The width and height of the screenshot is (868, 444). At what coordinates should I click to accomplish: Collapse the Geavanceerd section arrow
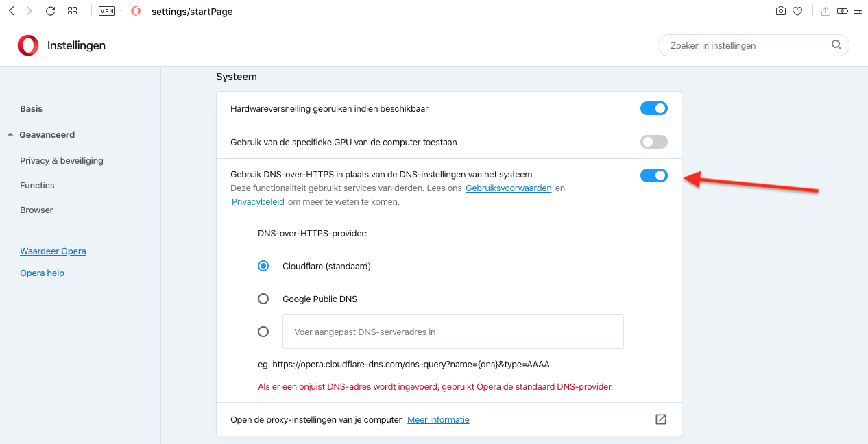click(x=10, y=135)
